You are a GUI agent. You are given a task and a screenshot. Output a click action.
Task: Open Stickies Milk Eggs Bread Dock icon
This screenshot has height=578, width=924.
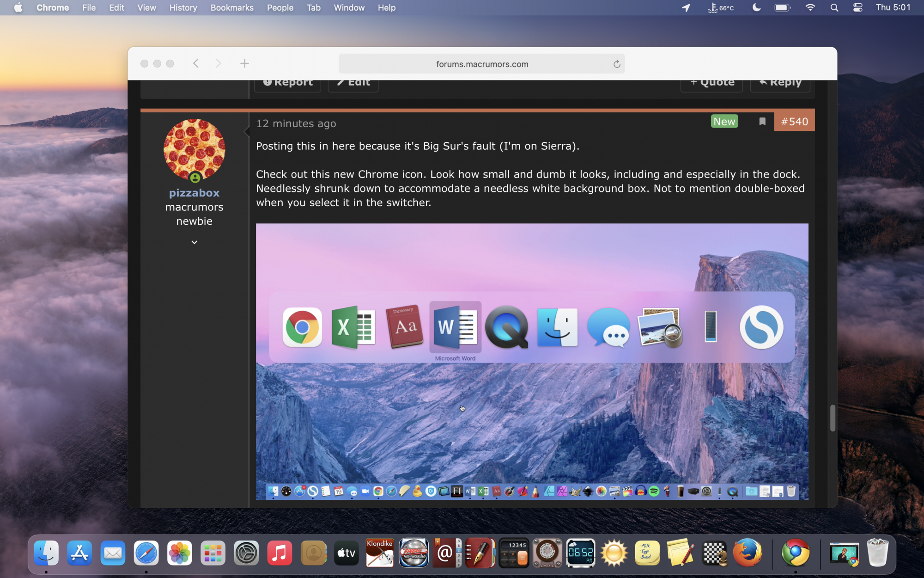[647, 553]
